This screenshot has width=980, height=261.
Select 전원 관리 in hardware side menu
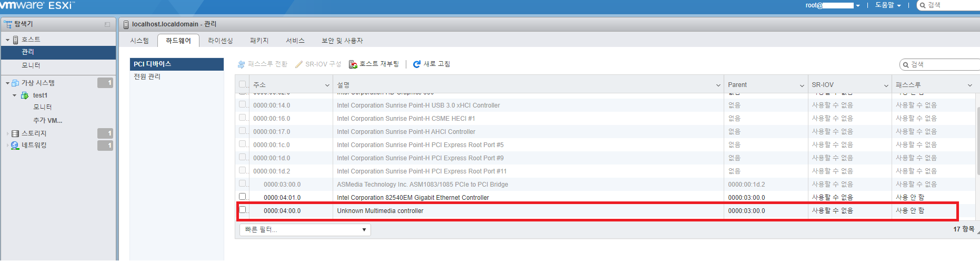(177, 76)
